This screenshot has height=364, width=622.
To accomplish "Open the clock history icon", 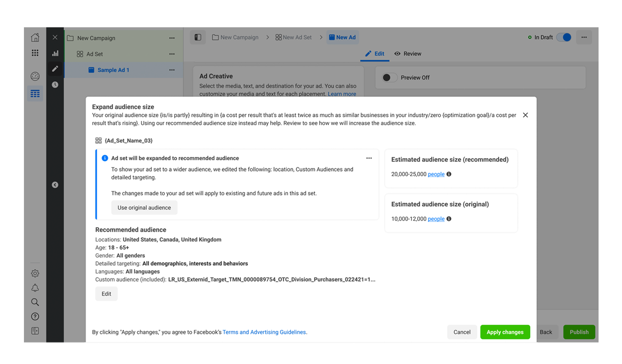I will click(55, 85).
